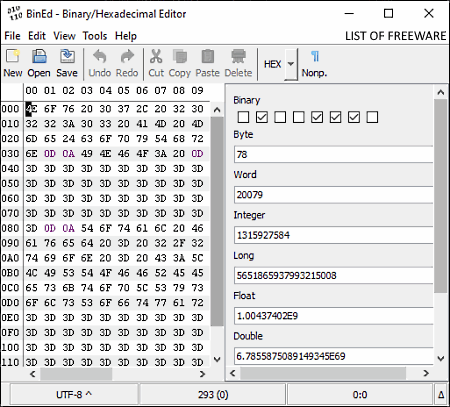
Task: Toggle the eighth binary bit checkbox
Action: click(x=372, y=117)
